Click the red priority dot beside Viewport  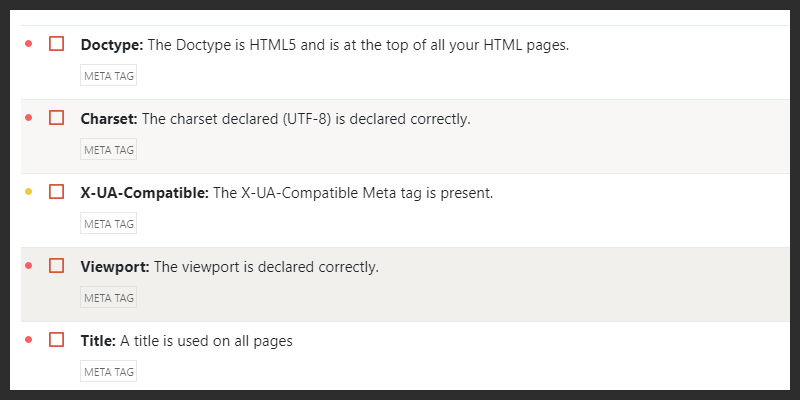(29, 266)
